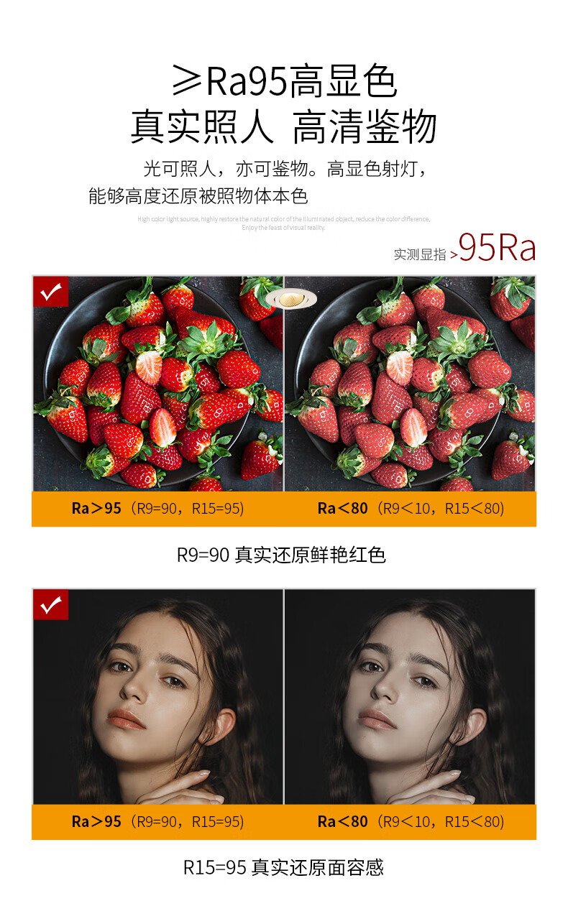
Task: Click the 实测显指 label
Action: (420, 254)
